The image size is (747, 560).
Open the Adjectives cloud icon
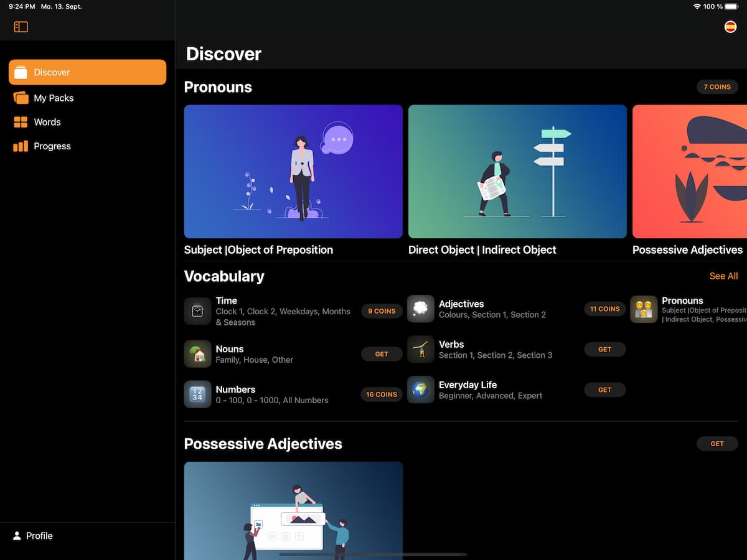coord(420,309)
